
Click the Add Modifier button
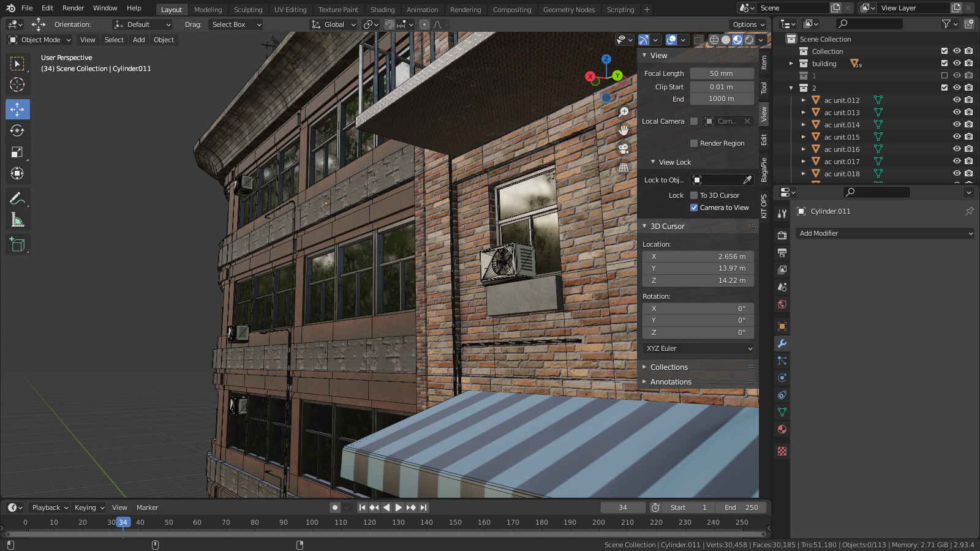coord(884,233)
